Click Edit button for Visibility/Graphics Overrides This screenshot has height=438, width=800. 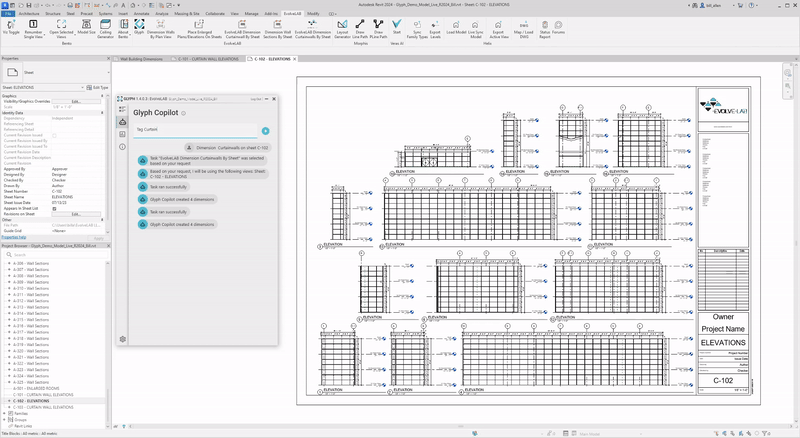click(x=75, y=101)
